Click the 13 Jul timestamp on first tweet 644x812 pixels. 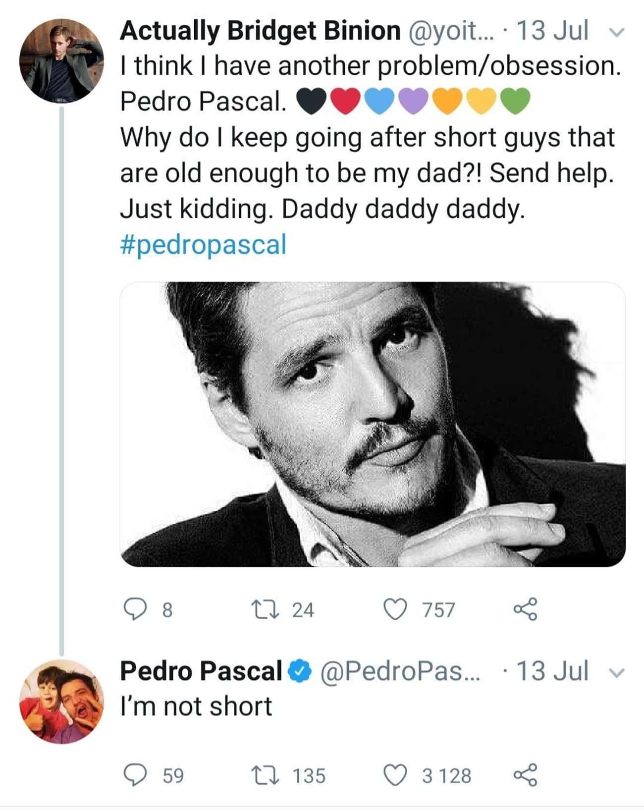coord(552,31)
